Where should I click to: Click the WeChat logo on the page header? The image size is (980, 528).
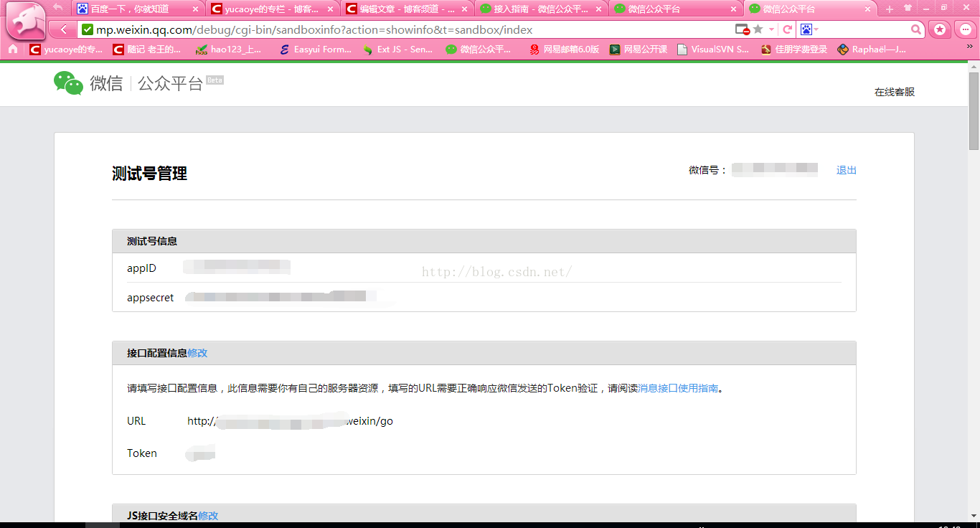pos(68,83)
